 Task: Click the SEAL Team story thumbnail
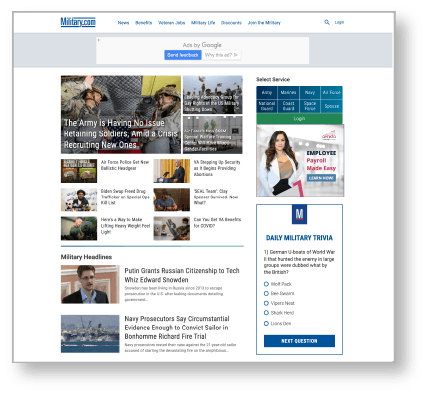click(172, 200)
